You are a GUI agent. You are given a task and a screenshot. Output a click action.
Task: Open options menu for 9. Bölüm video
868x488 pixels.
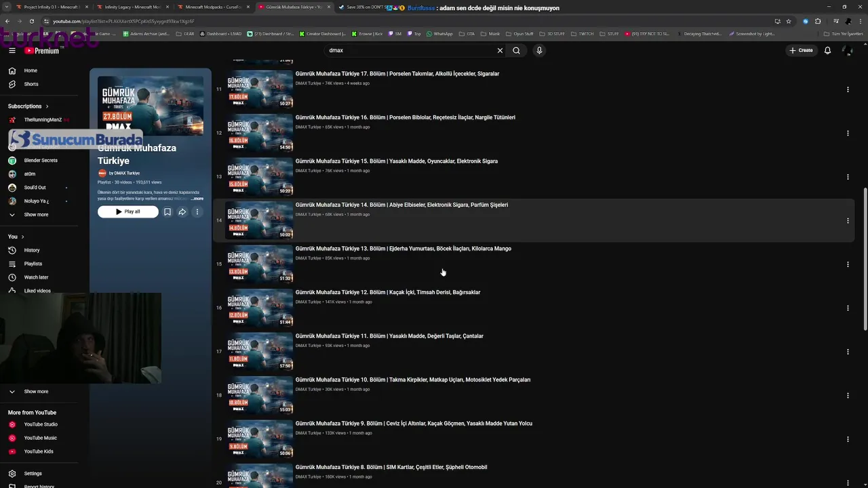848,439
